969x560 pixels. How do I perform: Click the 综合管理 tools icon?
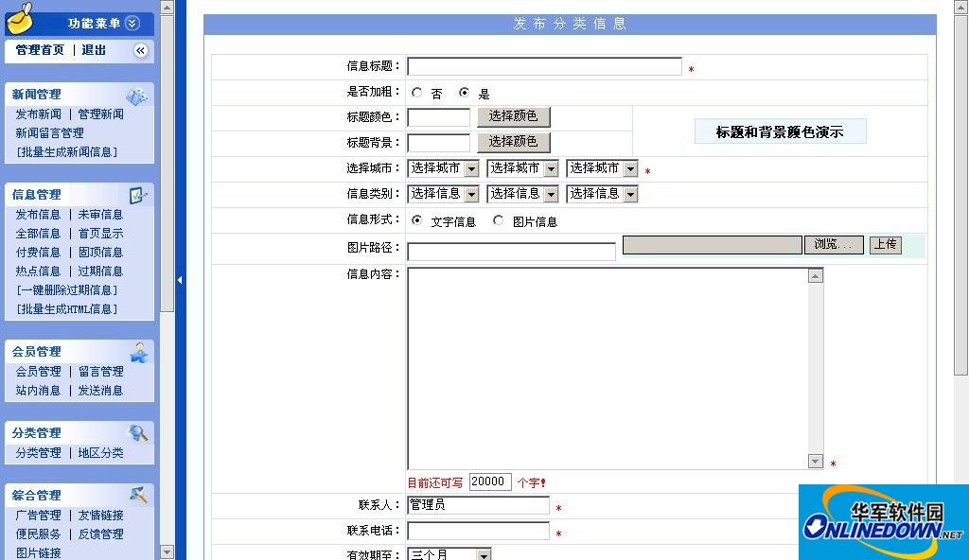click(138, 495)
